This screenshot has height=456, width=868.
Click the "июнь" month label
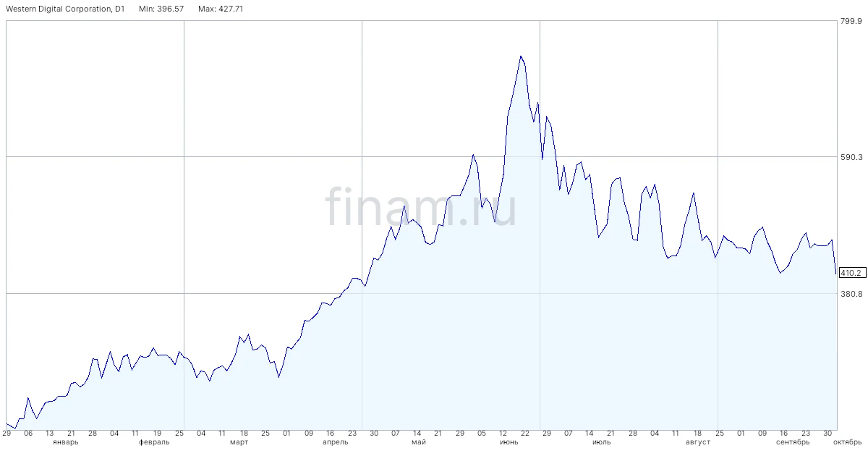pos(509,442)
